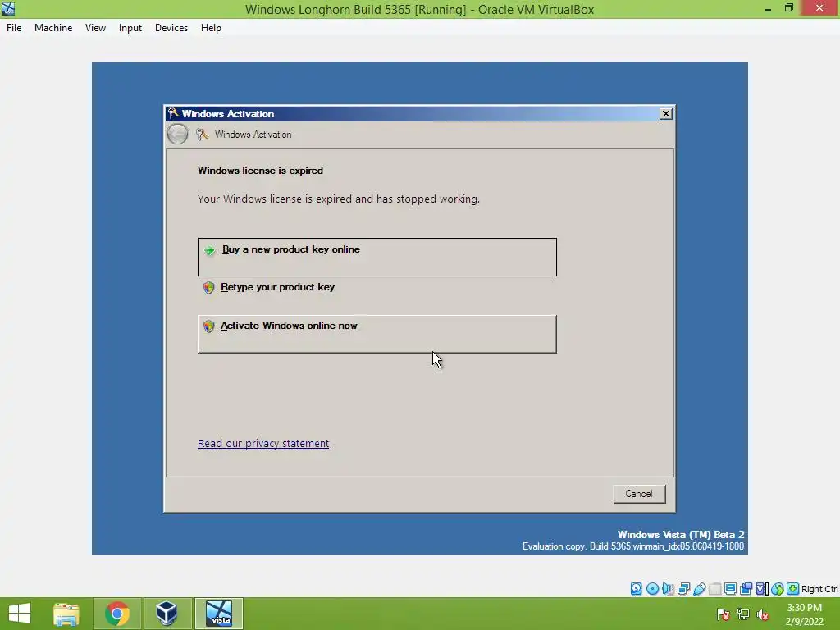Viewport: 840px width, 630px height.
Task: Click the shield icon beside Activate Windows
Action: (208, 326)
